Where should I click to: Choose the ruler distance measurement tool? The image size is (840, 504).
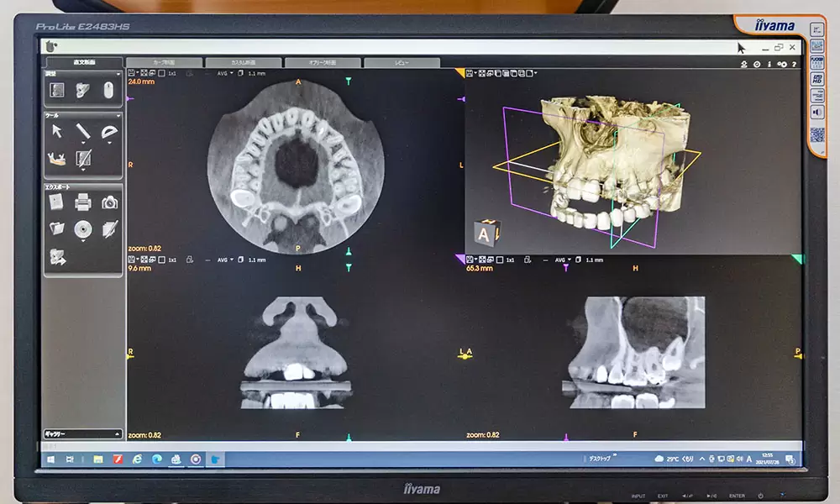click(x=83, y=131)
